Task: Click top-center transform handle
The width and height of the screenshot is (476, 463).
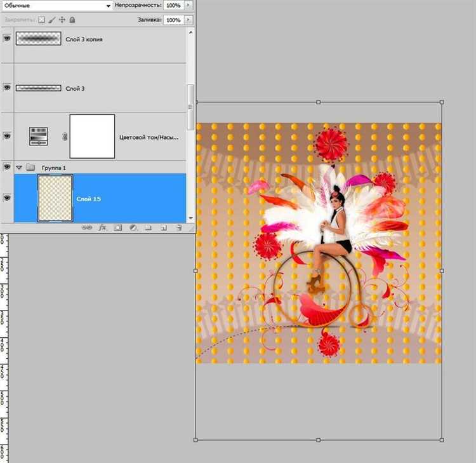Action: point(318,102)
